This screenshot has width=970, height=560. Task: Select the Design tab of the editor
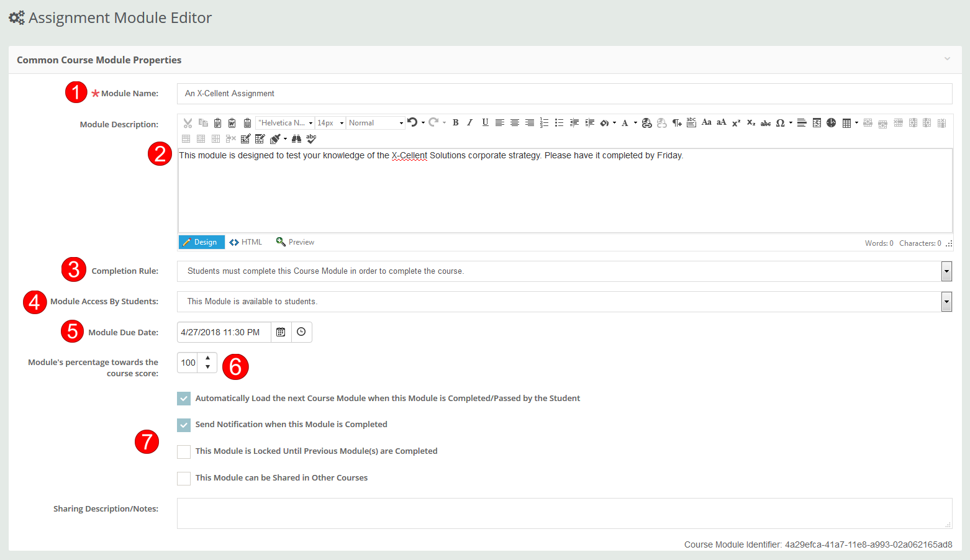click(x=201, y=242)
